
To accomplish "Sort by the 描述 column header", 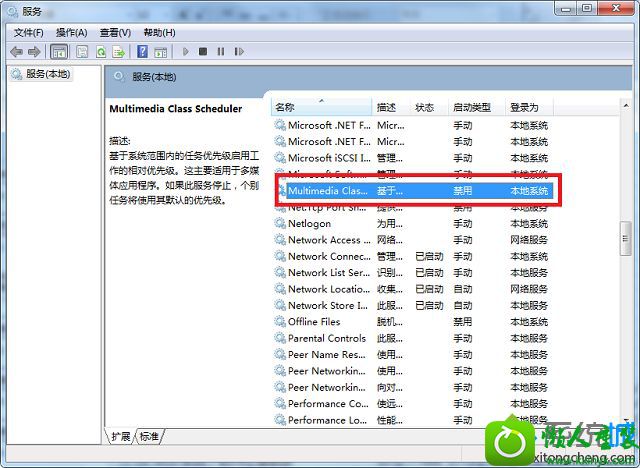I will 391,107.
